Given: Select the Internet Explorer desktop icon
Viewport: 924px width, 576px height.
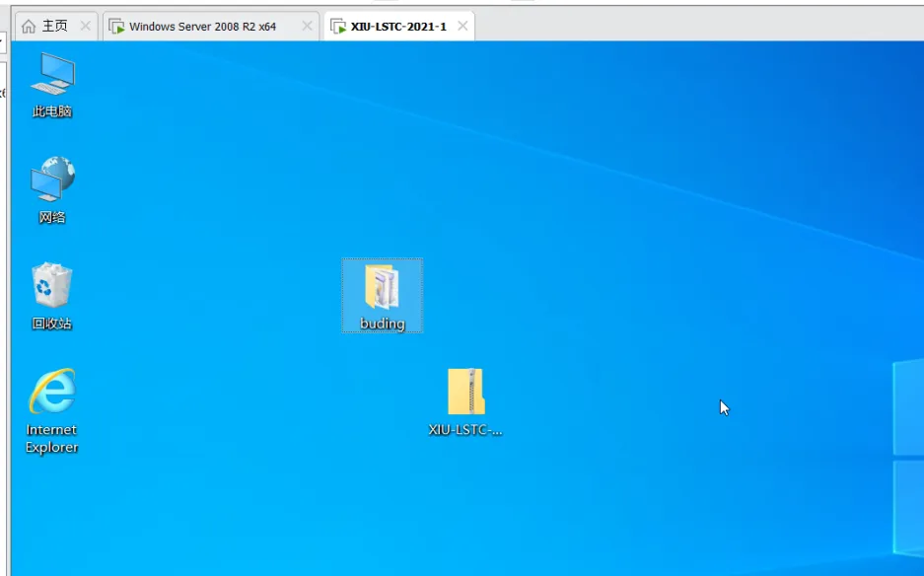Looking at the screenshot, I should pos(52,410).
